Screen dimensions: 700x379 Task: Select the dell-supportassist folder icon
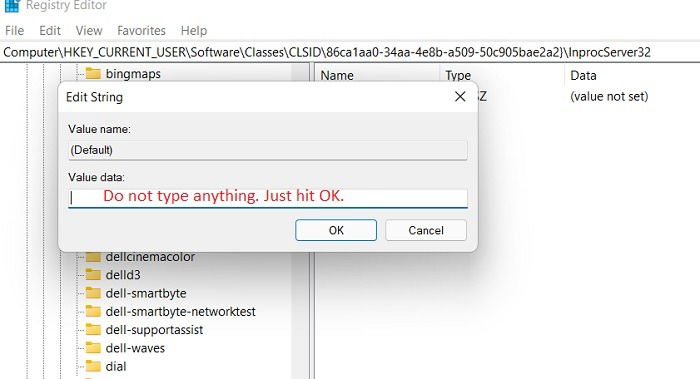[93, 329]
